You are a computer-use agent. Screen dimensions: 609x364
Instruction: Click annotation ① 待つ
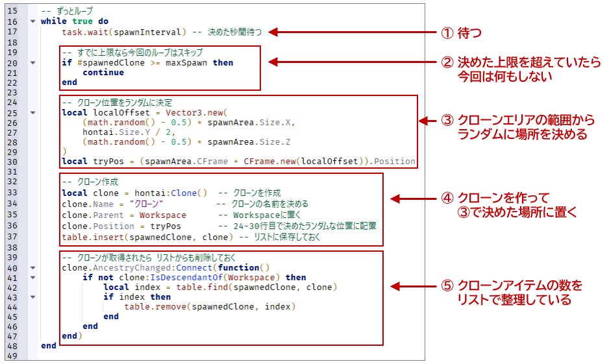click(x=462, y=33)
